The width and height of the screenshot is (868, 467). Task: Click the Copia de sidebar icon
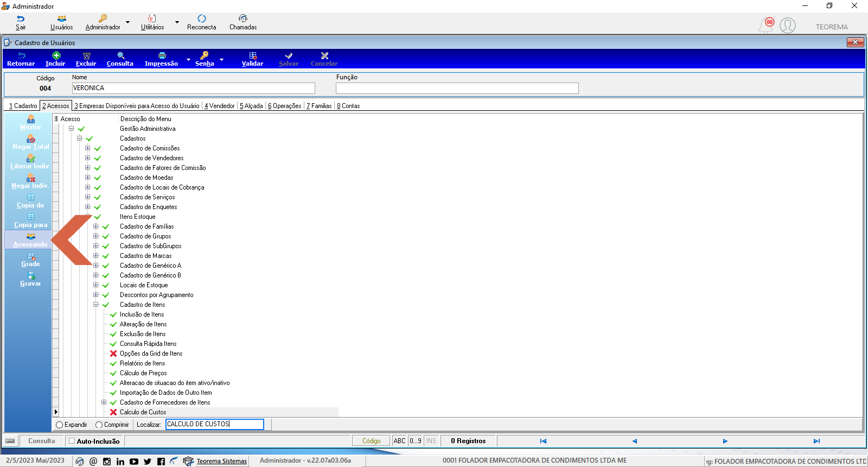coord(31,197)
